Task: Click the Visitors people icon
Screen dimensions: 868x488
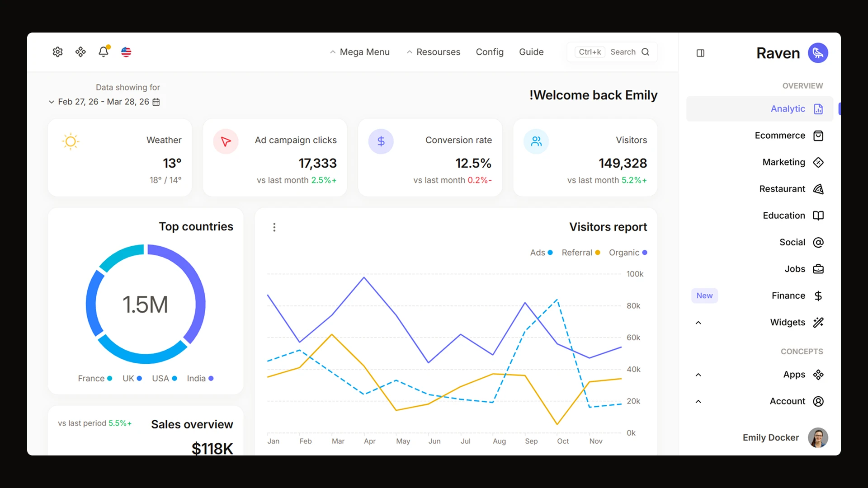Action: click(536, 141)
